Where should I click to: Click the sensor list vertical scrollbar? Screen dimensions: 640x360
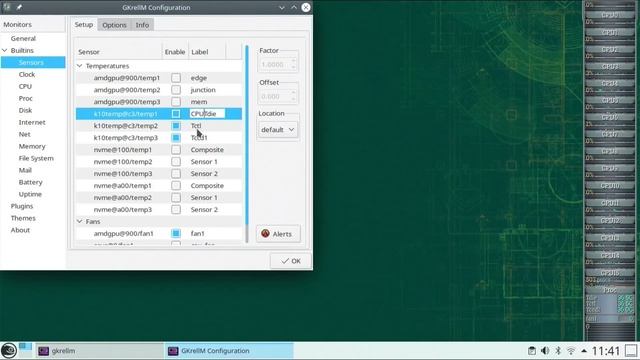[247, 144]
